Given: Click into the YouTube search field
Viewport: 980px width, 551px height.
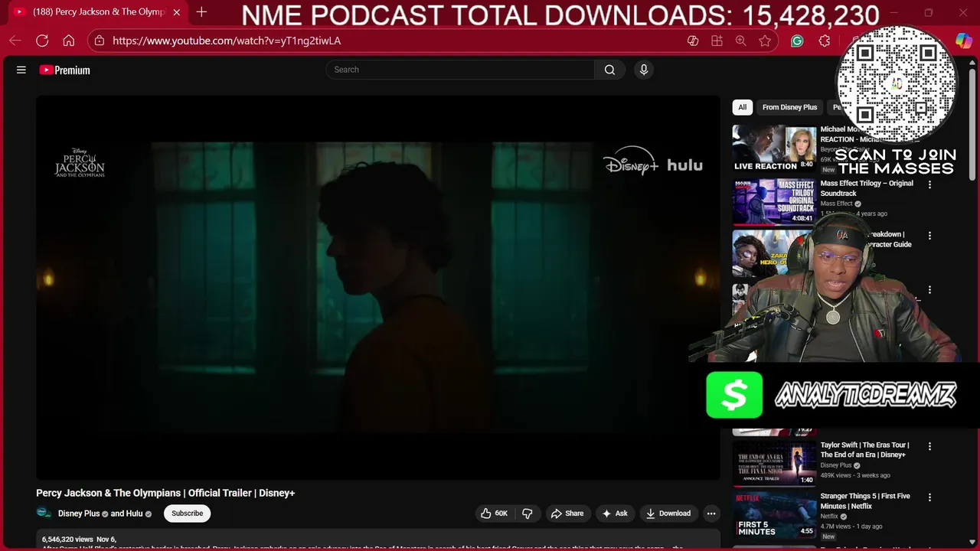Looking at the screenshot, I should (459, 70).
